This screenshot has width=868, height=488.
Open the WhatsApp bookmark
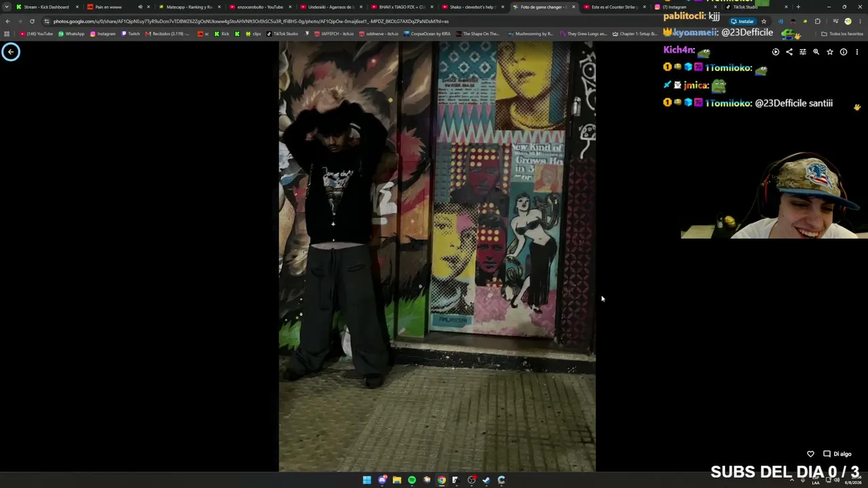(71, 33)
